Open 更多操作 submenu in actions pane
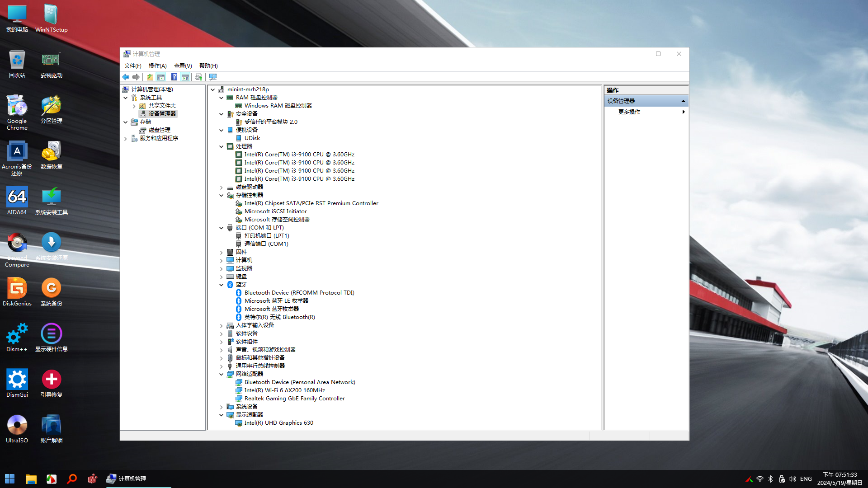Image resolution: width=868 pixels, height=488 pixels. (646, 112)
